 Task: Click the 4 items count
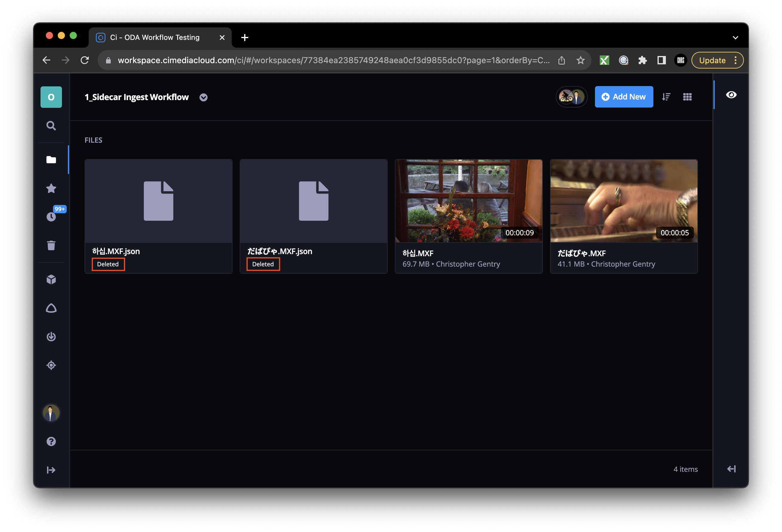[686, 469]
